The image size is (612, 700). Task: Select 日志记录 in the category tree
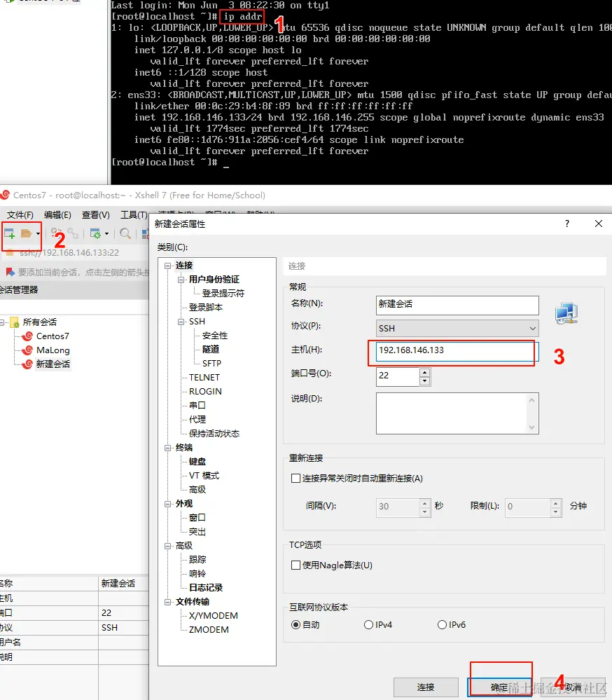[x=206, y=588]
